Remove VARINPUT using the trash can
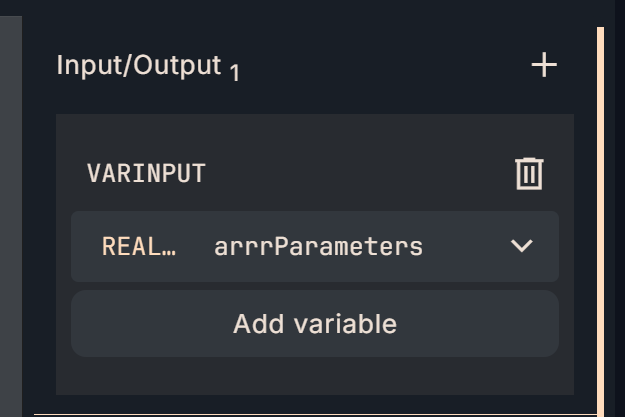The width and height of the screenshot is (625, 417). pyautogui.click(x=529, y=173)
